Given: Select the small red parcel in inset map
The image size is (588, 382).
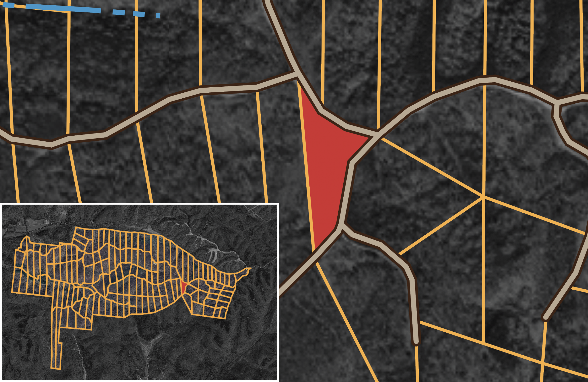Looking at the screenshot, I should (x=184, y=287).
